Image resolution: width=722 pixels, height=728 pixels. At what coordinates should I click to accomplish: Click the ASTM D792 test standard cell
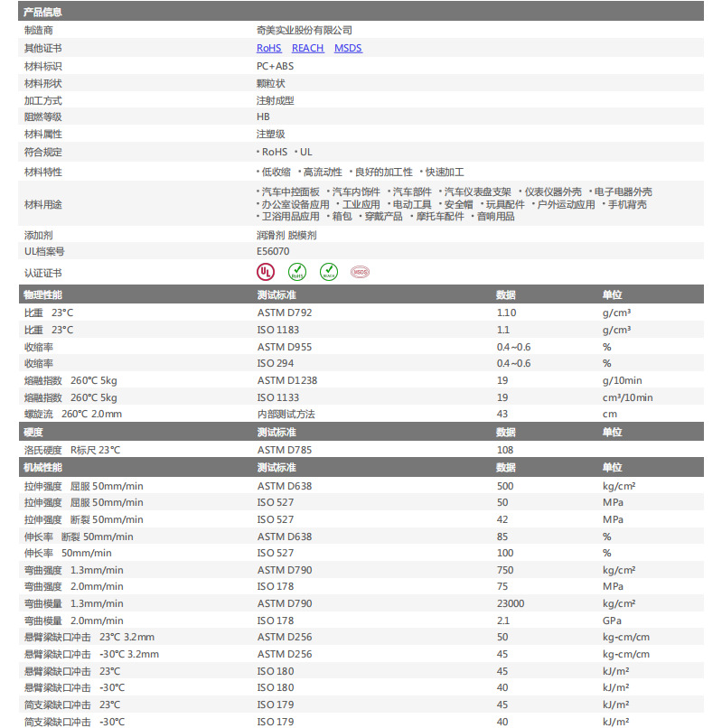coord(285,313)
